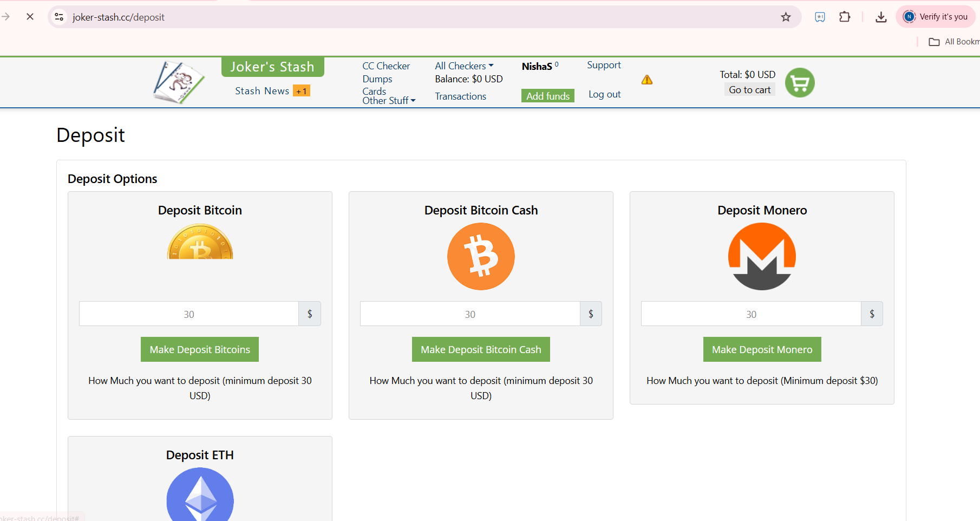980x521 pixels.
Task: Click the Bitcoin deposit amount field
Action: pyautogui.click(x=189, y=314)
